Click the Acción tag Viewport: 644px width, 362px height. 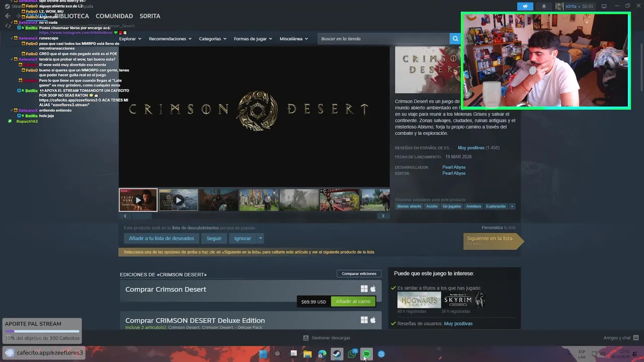[x=432, y=206]
